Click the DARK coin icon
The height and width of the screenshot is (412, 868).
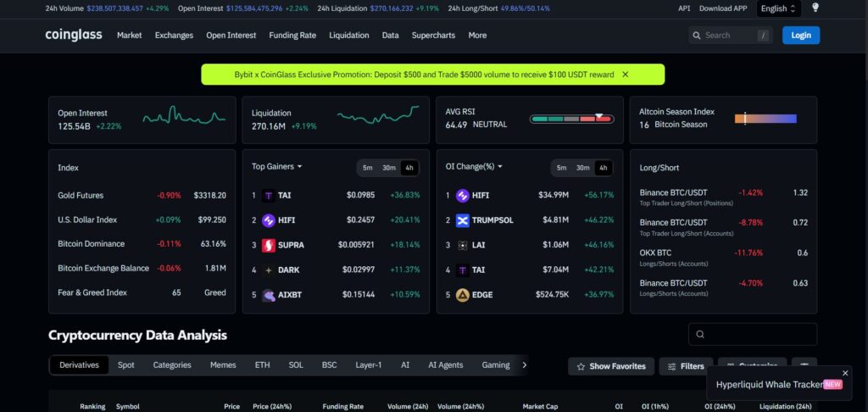pos(269,270)
